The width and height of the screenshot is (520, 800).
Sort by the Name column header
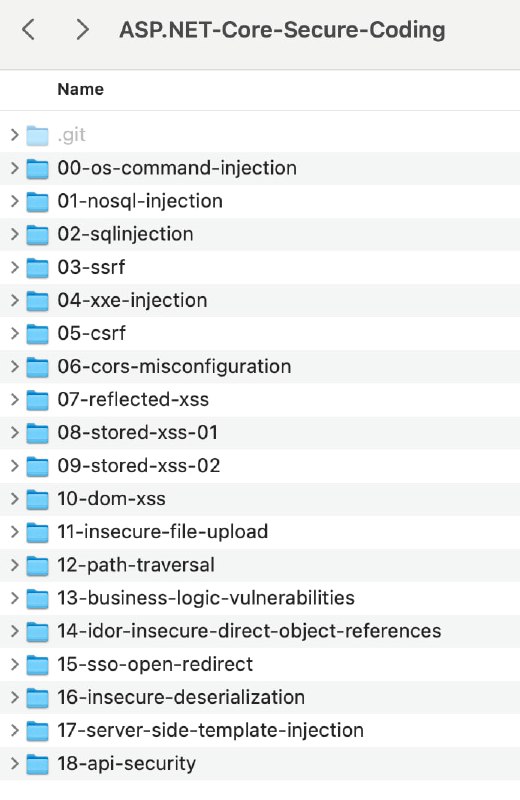click(81, 89)
